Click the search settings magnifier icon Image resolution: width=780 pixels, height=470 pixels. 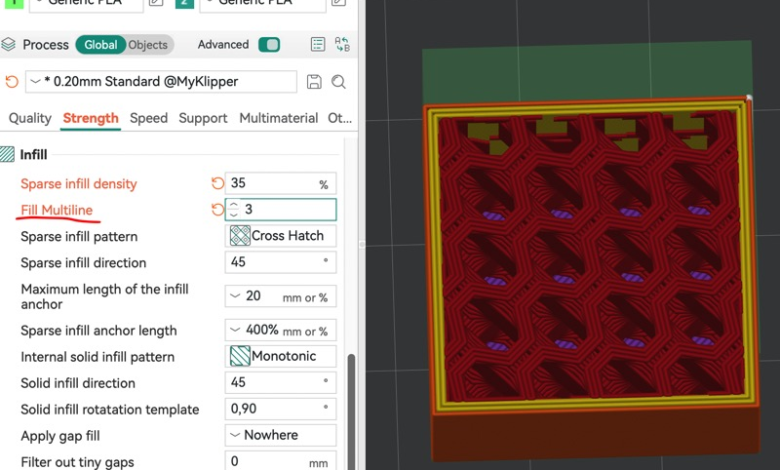(339, 82)
